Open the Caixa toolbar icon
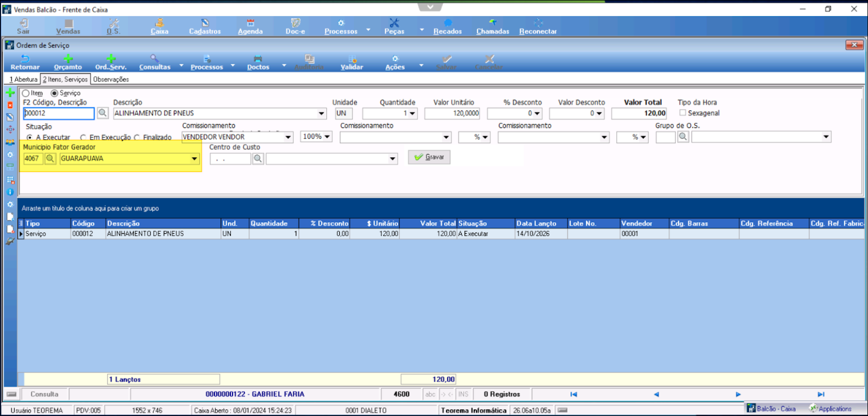Image resolution: width=868 pixels, height=416 pixels. 160,26
